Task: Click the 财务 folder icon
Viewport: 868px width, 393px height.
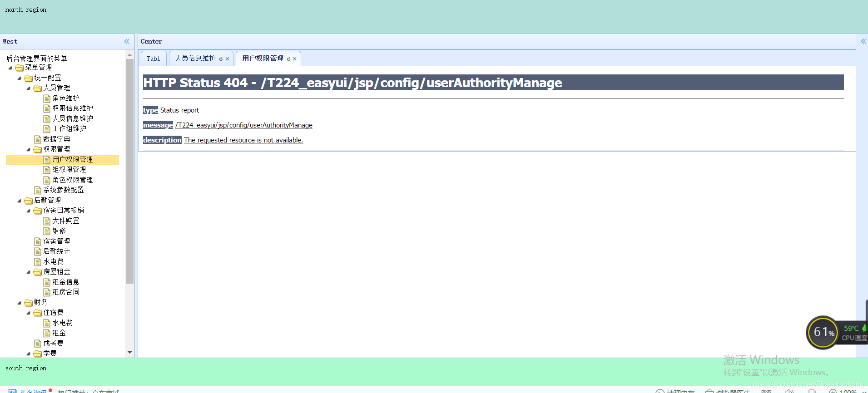Action: click(29, 303)
